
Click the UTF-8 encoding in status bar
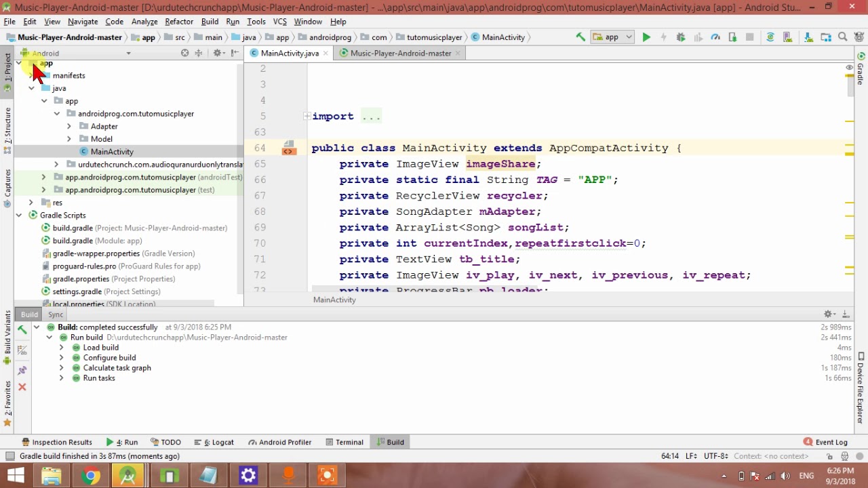pos(715,456)
